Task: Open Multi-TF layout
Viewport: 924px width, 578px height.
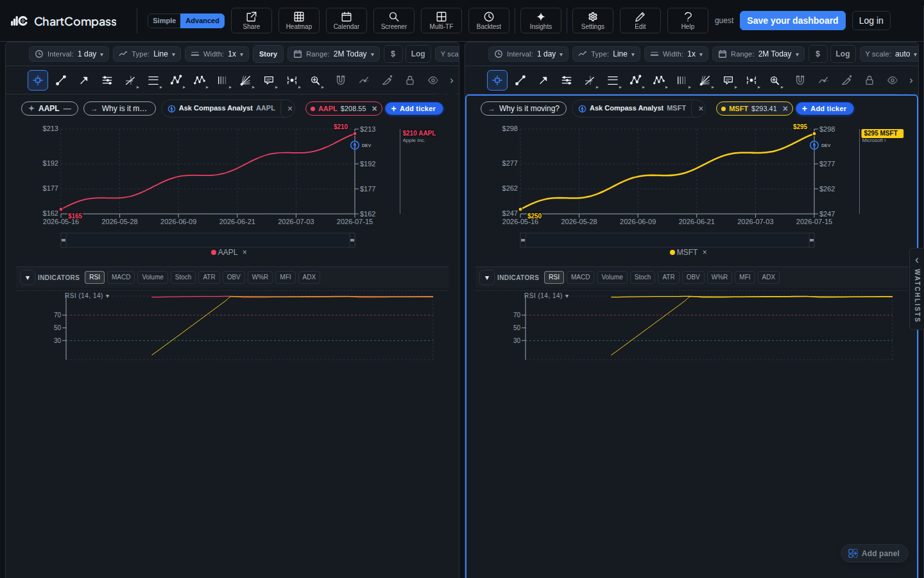Action: (x=441, y=21)
